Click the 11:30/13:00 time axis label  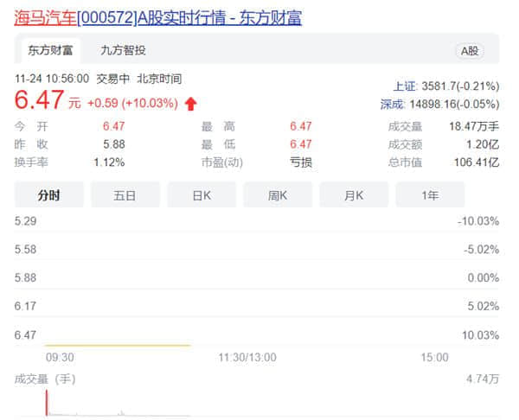(x=247, y=357)
